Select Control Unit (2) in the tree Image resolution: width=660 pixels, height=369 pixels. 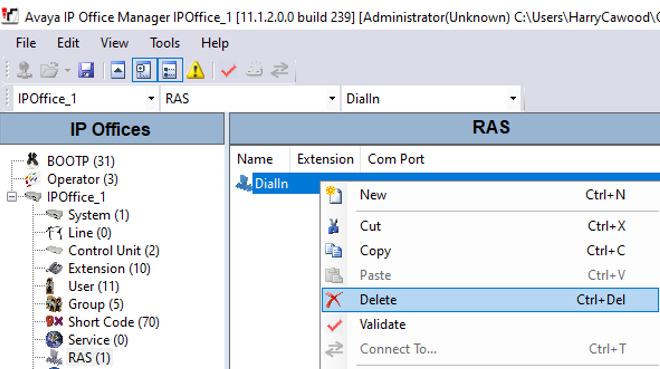pos(114,251)
